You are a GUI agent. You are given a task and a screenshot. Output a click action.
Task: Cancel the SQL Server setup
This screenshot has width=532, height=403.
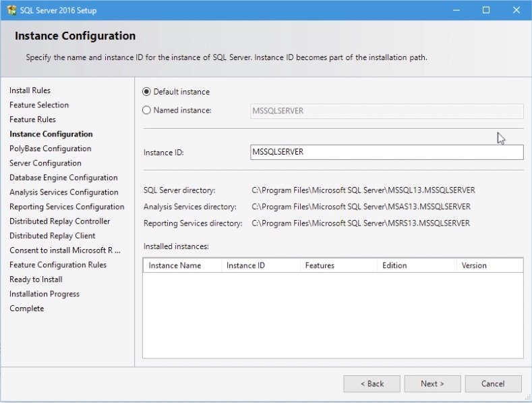click(493, 383)
